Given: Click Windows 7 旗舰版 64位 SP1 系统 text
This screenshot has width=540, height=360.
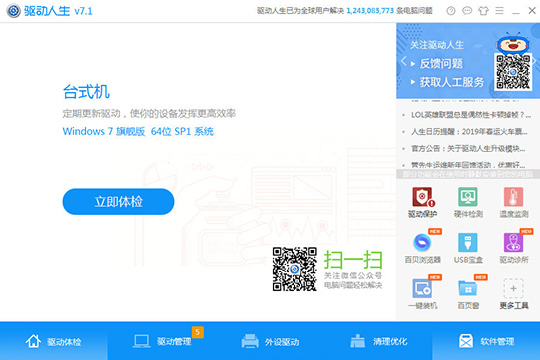Looking at the screenshot, I should 138,131.
